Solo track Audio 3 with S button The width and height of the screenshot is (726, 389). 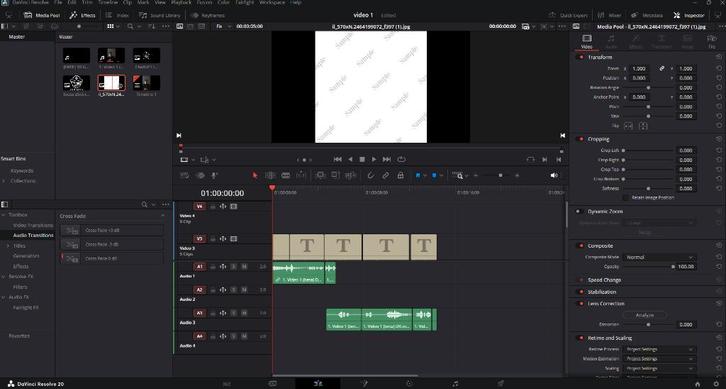point(233,313)
